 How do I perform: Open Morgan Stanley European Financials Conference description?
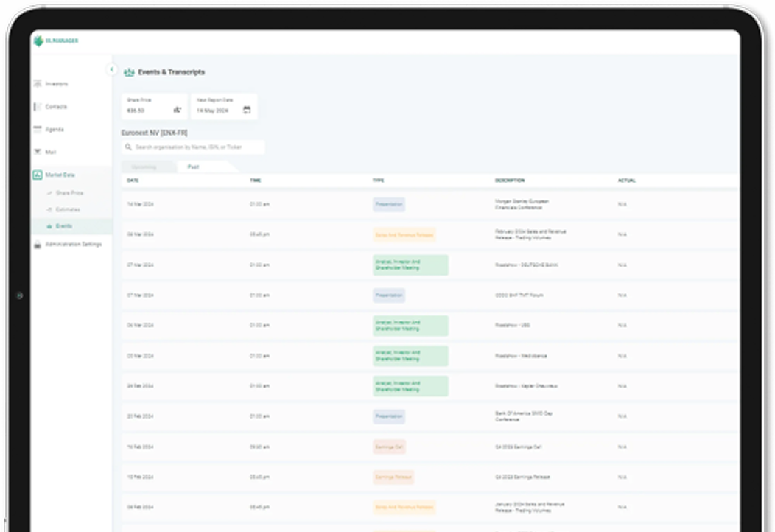coord(522,204)
